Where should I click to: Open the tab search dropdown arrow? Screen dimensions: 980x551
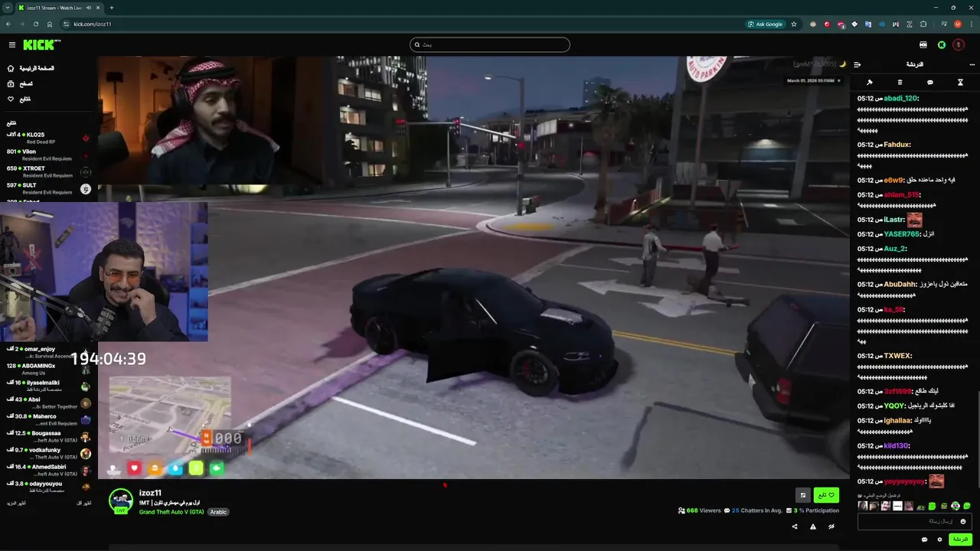pyautogui.click(x=7, y=8)
